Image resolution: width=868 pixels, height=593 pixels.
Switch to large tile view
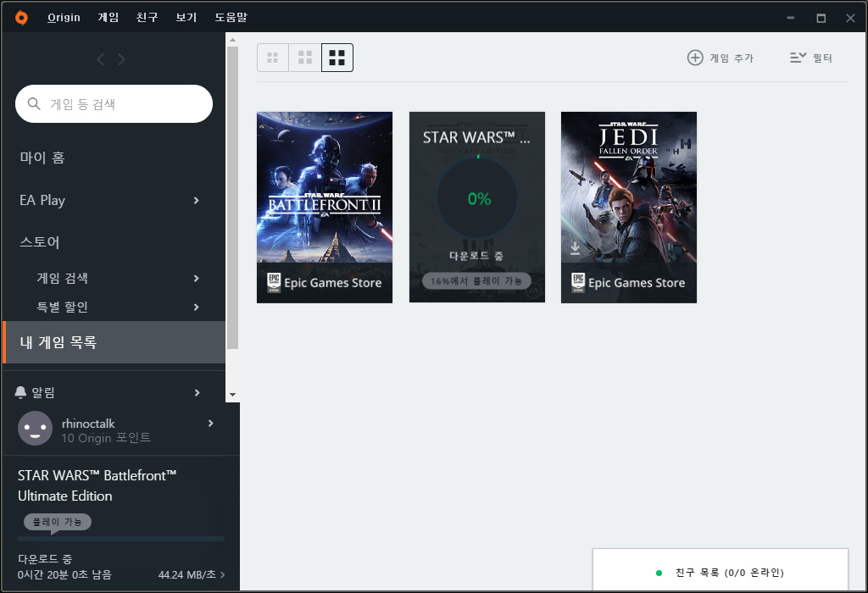[337, 58]
